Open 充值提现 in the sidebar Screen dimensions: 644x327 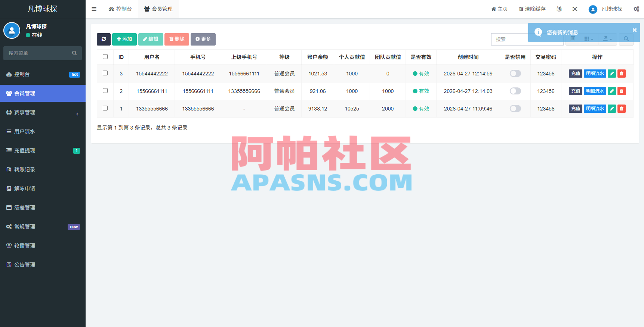coord(43,150)
